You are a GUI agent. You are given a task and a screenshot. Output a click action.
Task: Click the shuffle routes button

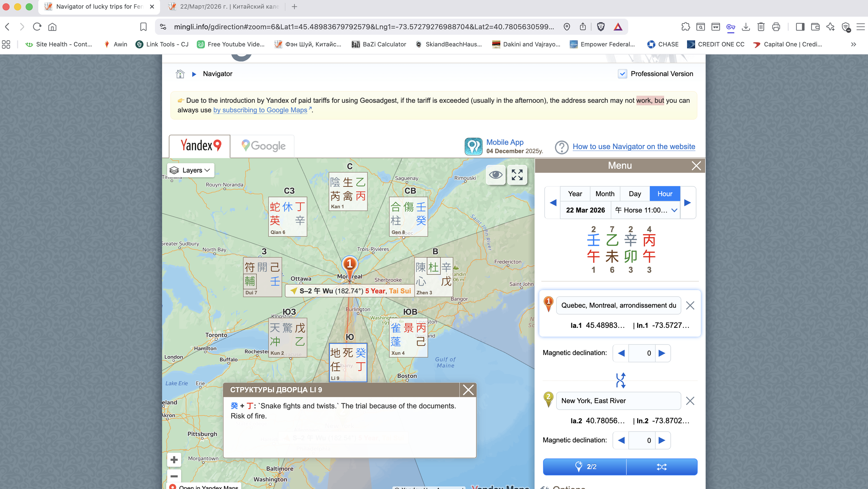pyautogui.click(x=661, y=467)
